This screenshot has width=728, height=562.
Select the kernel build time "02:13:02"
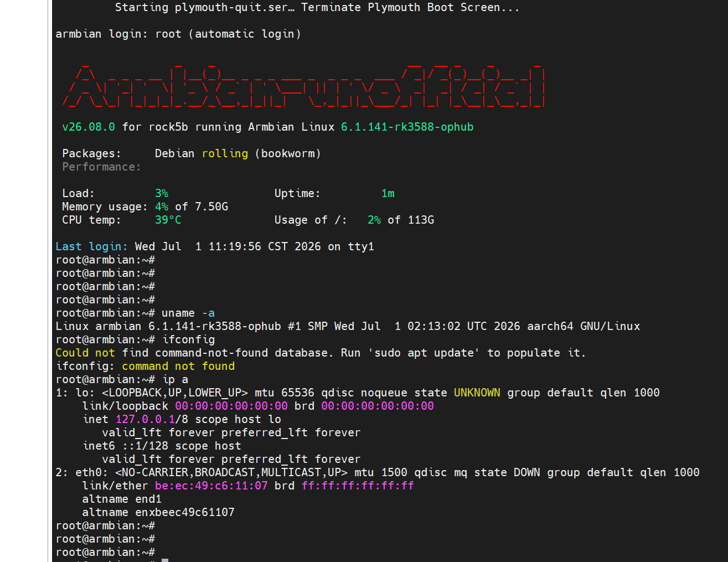pos(434,327)
